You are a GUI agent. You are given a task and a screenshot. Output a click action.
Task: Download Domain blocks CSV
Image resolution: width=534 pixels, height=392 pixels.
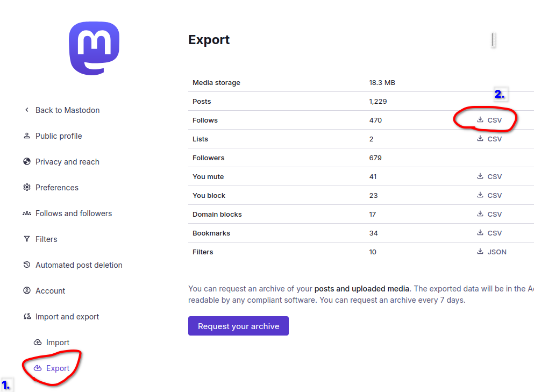tap(489, 214)
